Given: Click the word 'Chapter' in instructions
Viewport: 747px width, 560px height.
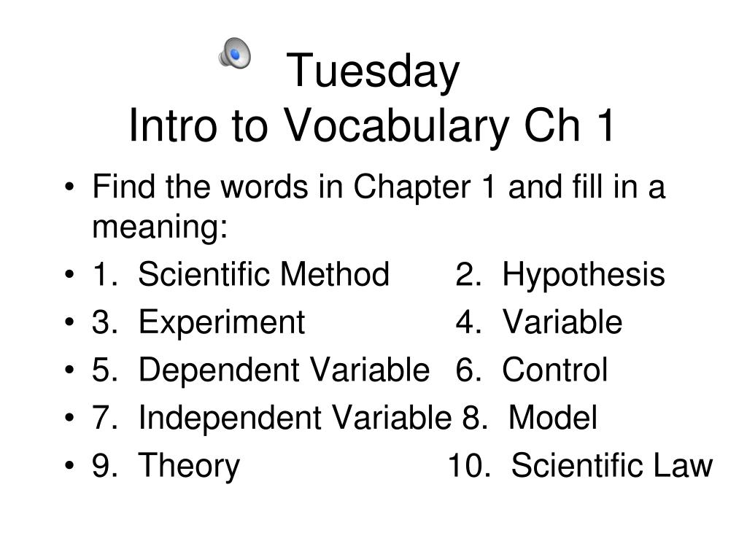Looking at the screenshot, I should 412,187.
